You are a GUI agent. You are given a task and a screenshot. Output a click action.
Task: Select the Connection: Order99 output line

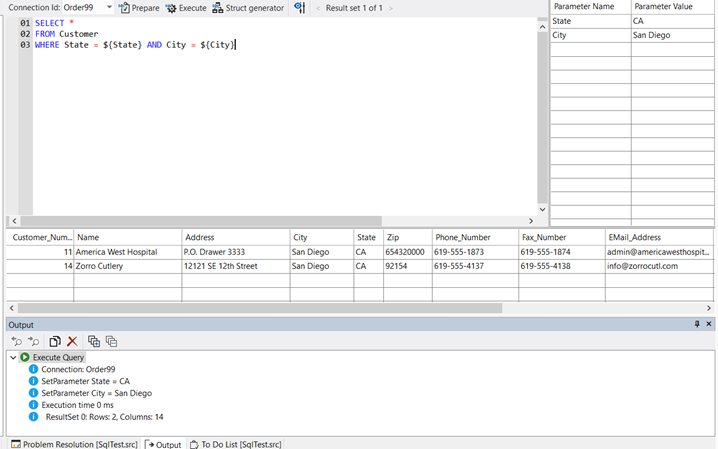coord(78,369)
